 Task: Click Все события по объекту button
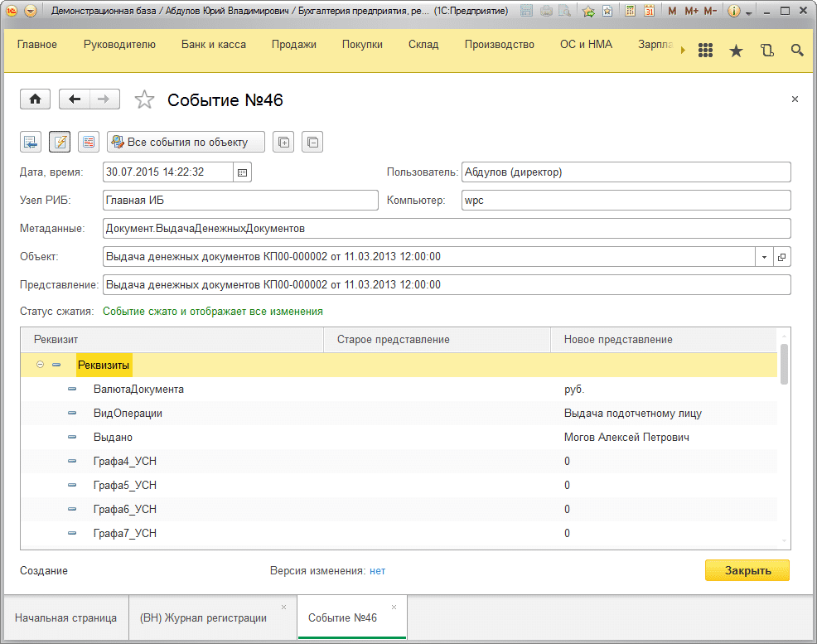186,142
